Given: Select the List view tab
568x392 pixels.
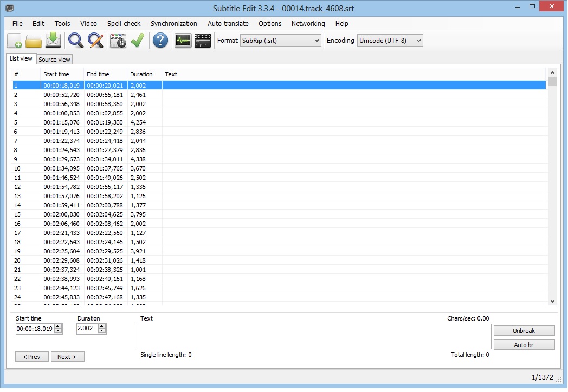Looking at the screenshot, I should click(21, 58).
